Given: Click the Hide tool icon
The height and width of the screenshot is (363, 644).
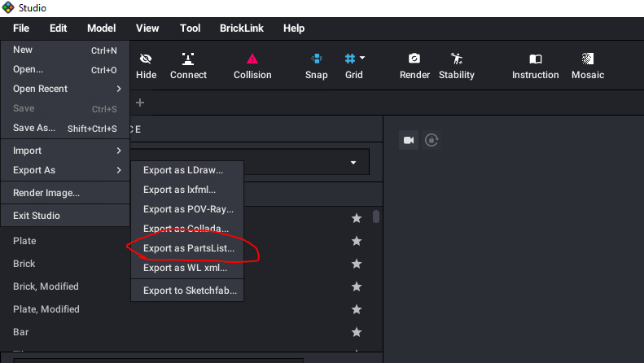Looking at the screenshot, I should click(x=146, y=59).
